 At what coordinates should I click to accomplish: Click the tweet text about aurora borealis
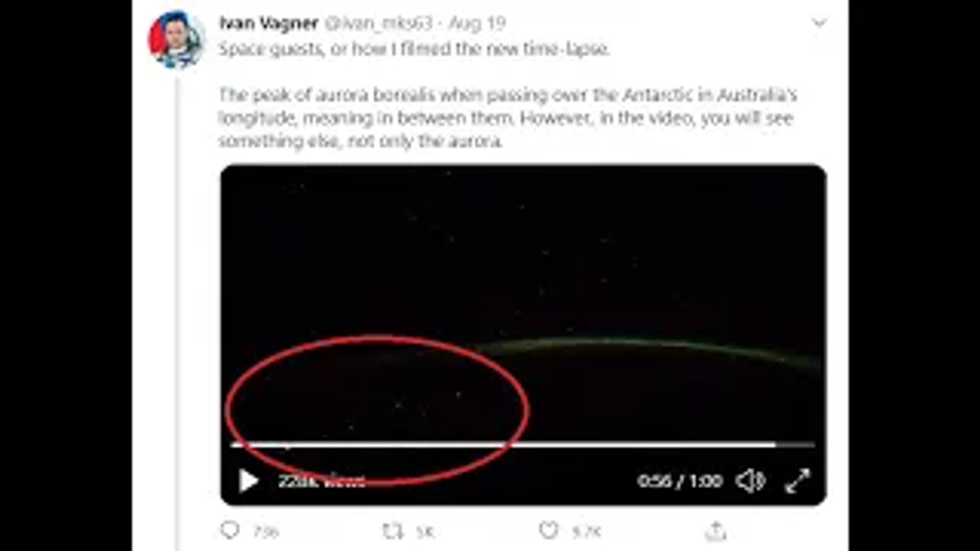click(x=507, y=118)
